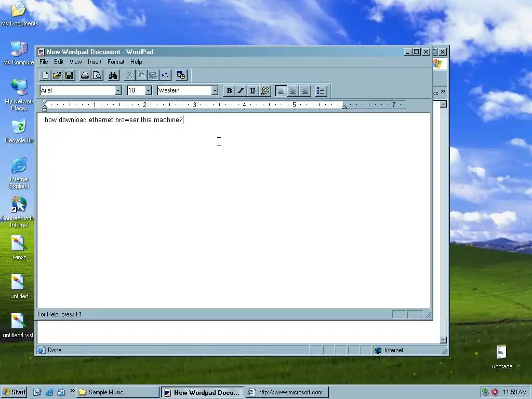Click the right indent marker on ruler
The width and height of the screenshot is (532, 399).
point(344,107)
